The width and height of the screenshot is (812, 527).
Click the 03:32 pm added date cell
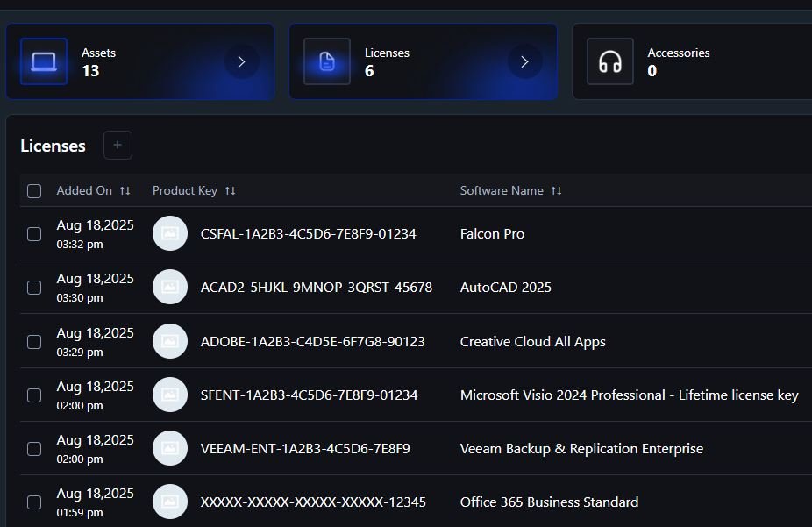click(x=95, y=234)
